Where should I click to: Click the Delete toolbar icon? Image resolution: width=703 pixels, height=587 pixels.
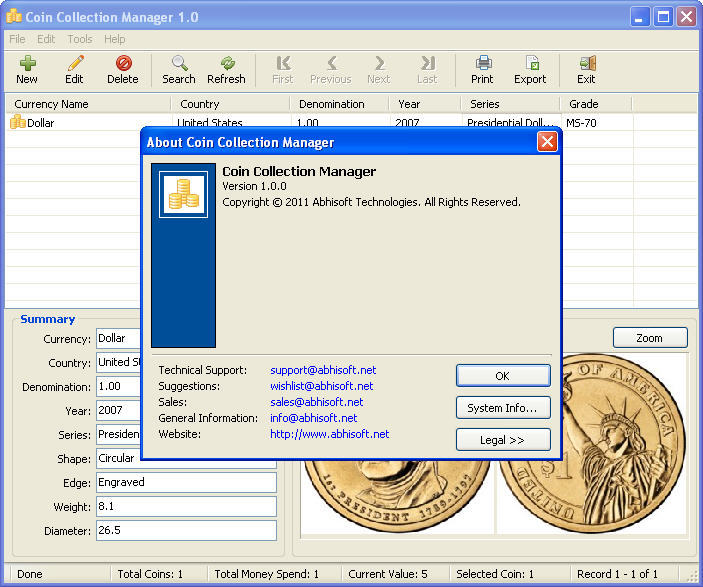point(123,63)
